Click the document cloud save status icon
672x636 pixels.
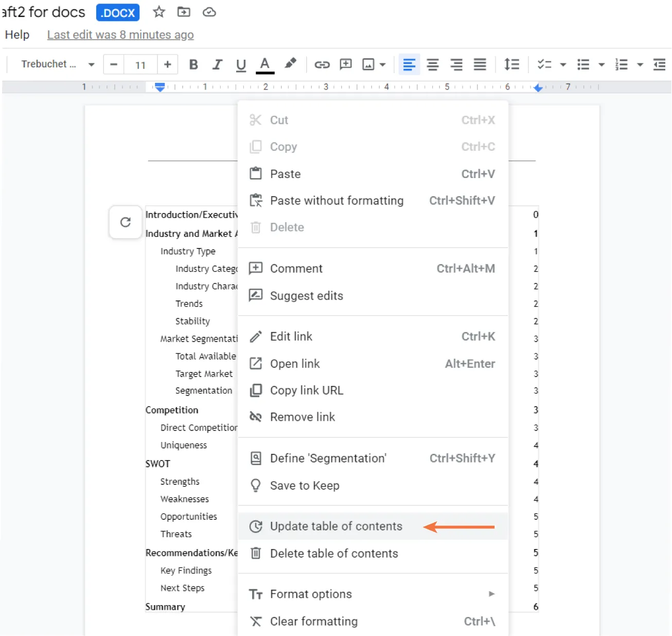click(x=209, y=12)
